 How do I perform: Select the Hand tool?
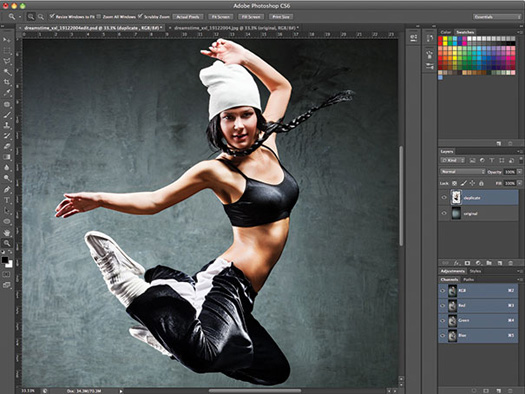(x=7, y=233)
